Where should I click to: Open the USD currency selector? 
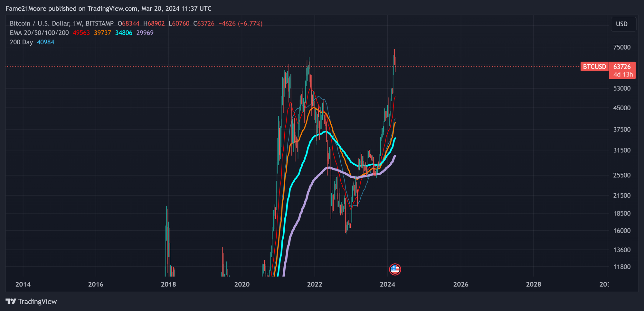point(623,24)
